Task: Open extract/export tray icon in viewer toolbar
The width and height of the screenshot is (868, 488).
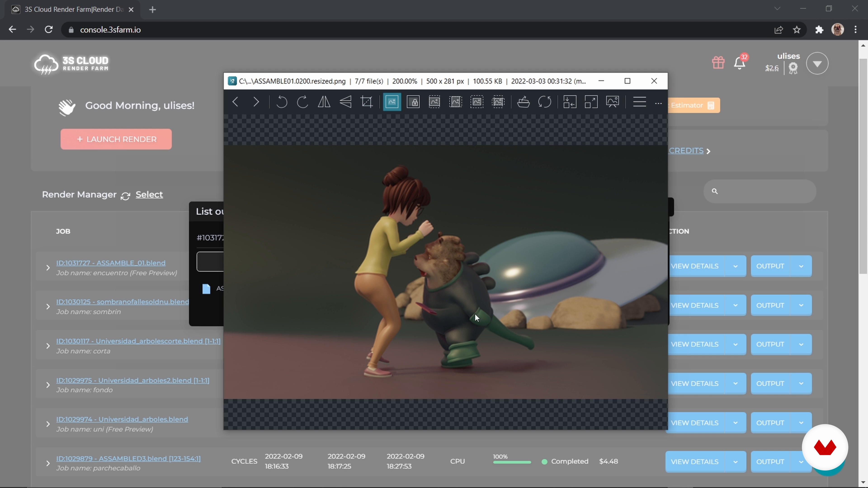Action: [x=523, y=102]
